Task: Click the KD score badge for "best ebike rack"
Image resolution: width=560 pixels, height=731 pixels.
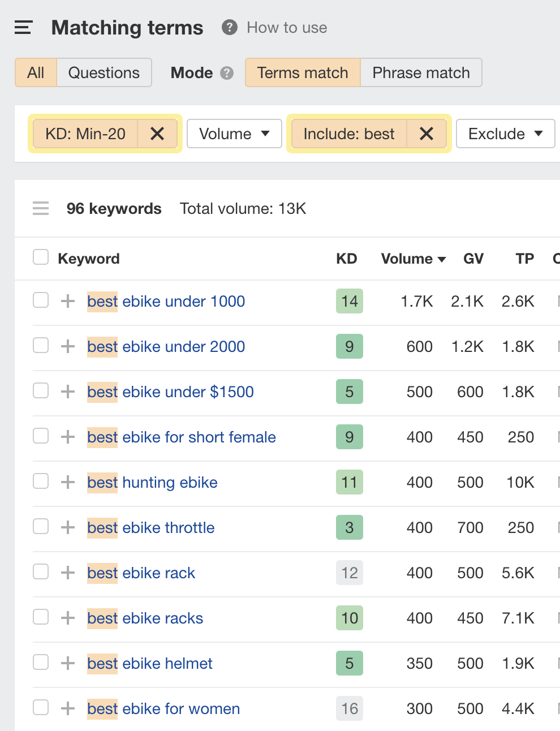Action: pos(349,573)
